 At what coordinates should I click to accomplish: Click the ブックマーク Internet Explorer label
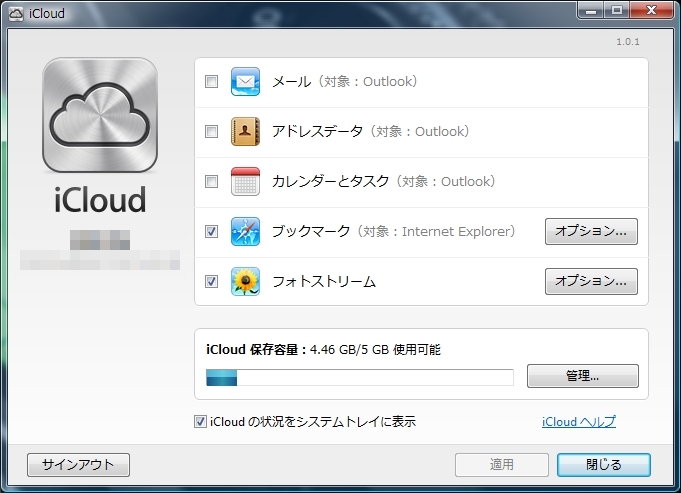pyautogui.click(x=393, y=232)
